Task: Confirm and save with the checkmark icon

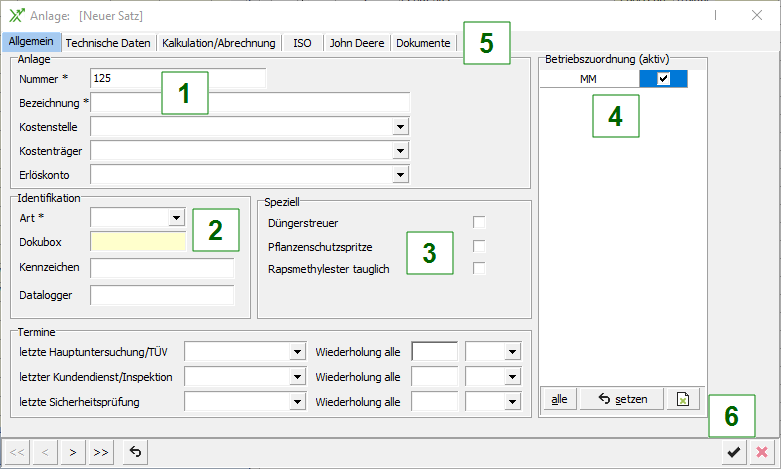Action: (x=734, y=453)
